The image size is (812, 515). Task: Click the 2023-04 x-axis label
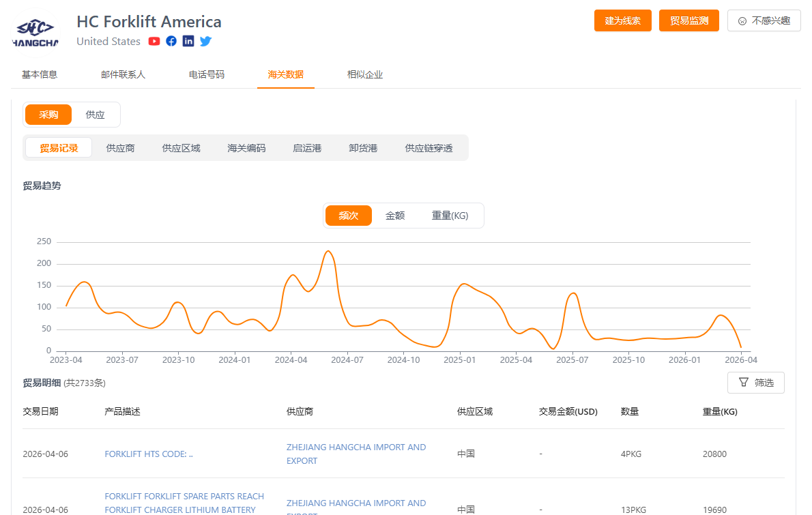(66, 359)
